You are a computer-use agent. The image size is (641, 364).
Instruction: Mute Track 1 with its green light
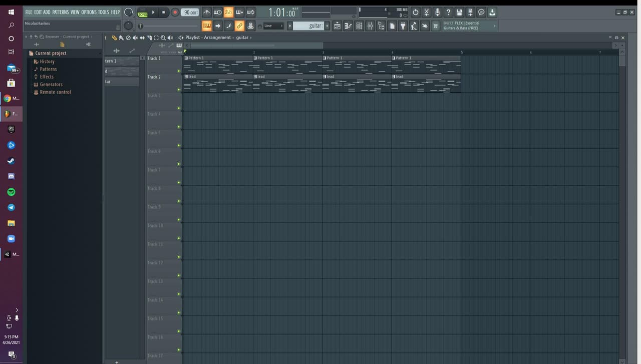click(179, 71)
